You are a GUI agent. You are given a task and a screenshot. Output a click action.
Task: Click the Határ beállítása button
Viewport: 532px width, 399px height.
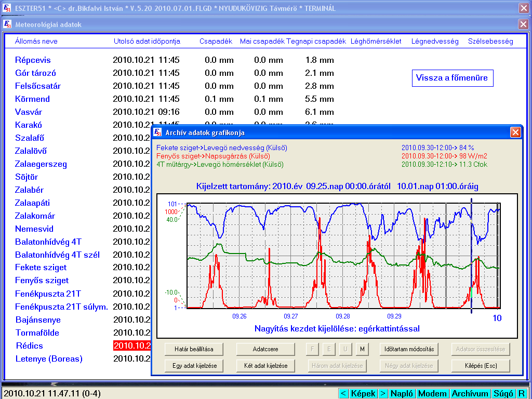tap(194, 349)
